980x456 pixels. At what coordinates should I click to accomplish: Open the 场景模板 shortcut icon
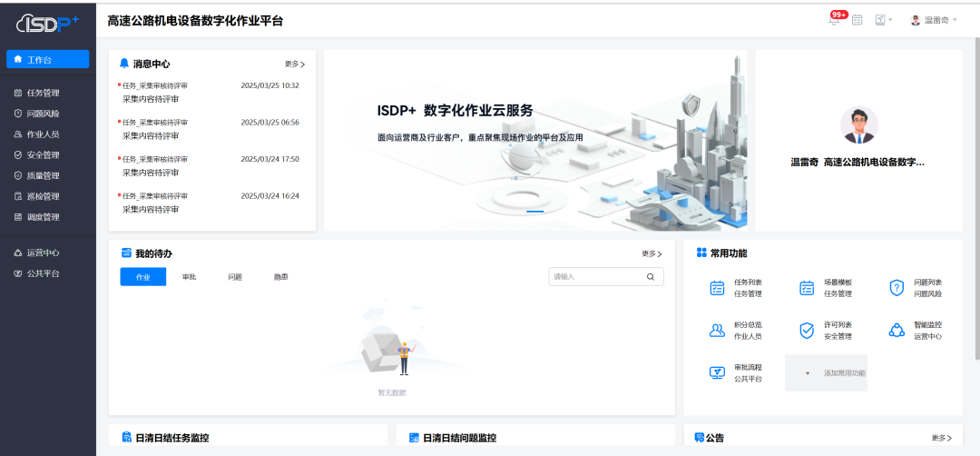point(807,288)
